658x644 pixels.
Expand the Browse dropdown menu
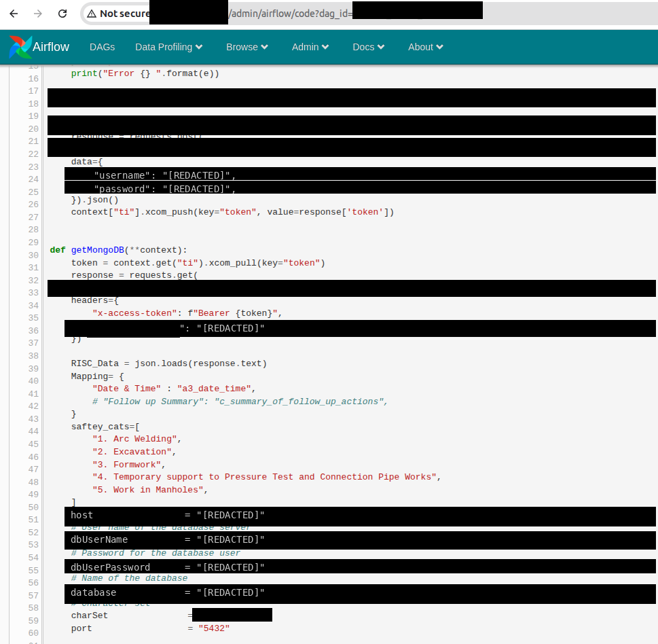(x=246, y=47)
